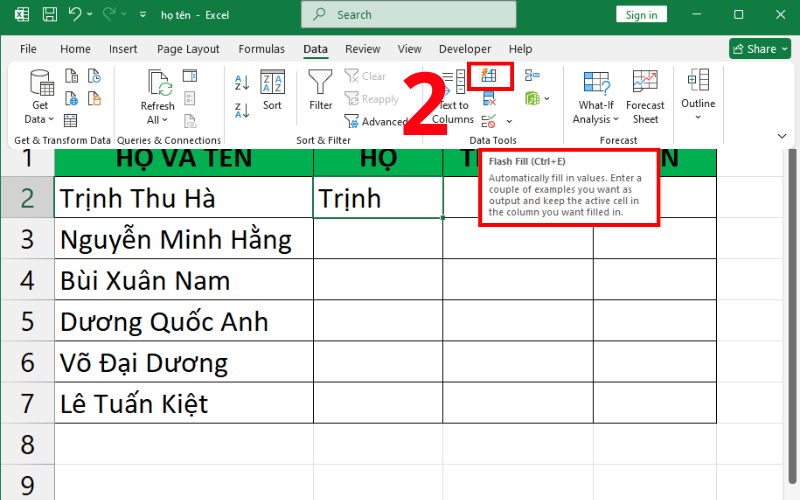Switch to the Review tab
The width and height of the screenshot is (800, 500).
coord(363,49)
